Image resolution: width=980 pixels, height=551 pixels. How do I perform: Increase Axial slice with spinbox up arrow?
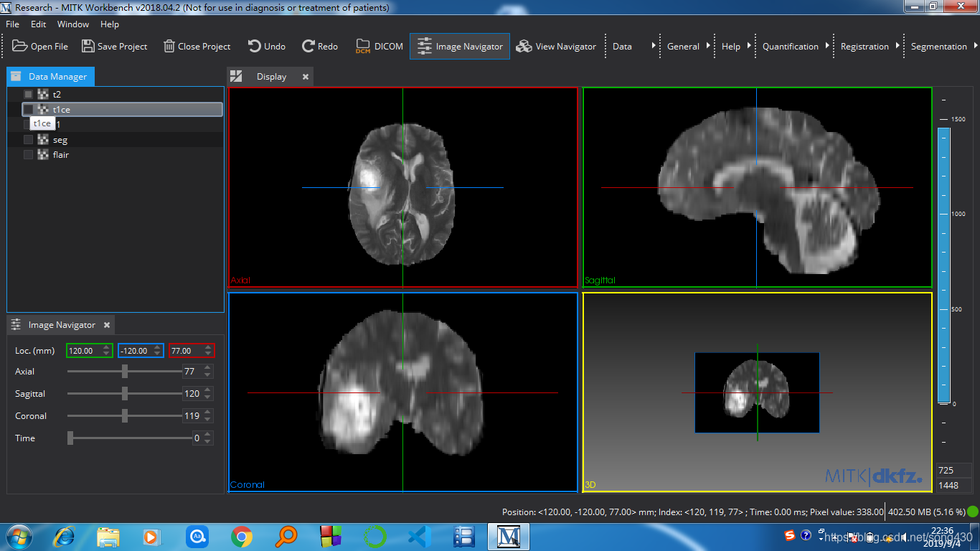pyautogui.click(x=208, y=368)
